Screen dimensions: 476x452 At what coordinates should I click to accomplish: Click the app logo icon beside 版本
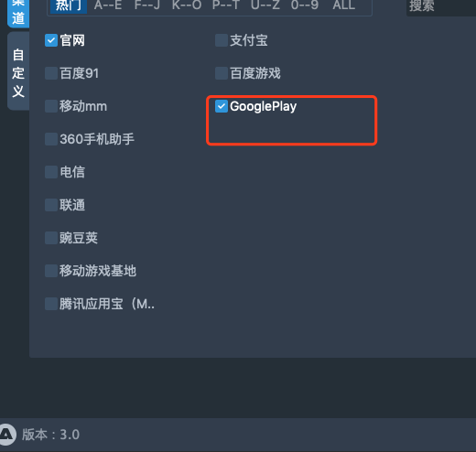point(6,435)
